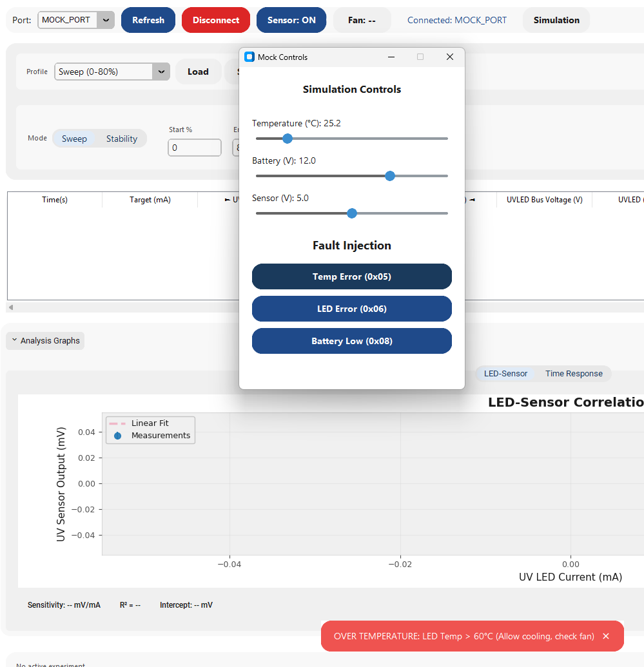The image size is (644, 667).
Task: Click the UVLED Bus Voltage (V) column header
Action: 544,200
